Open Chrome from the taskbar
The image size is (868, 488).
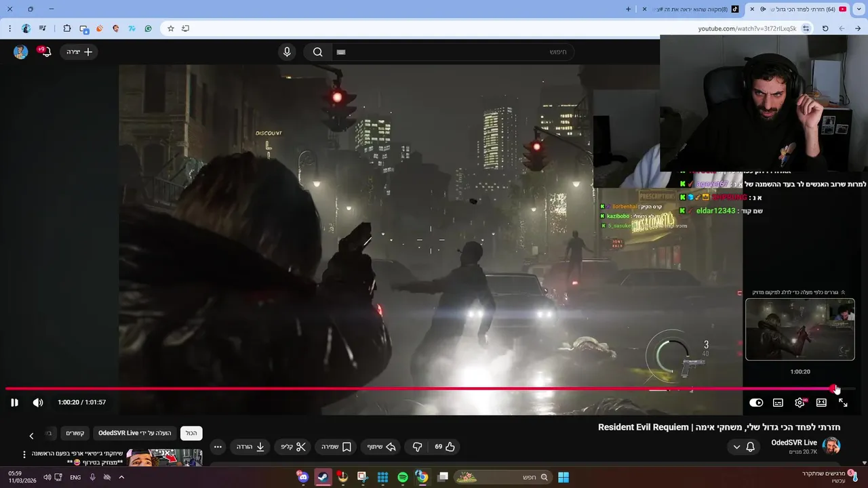pos(422,477)
